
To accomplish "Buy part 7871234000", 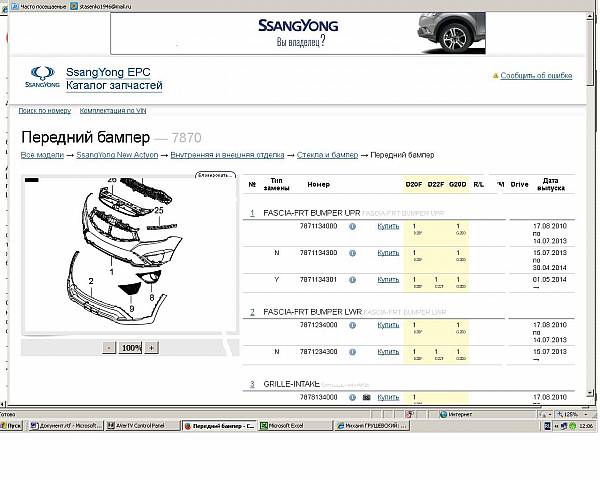I will point(388,325).
